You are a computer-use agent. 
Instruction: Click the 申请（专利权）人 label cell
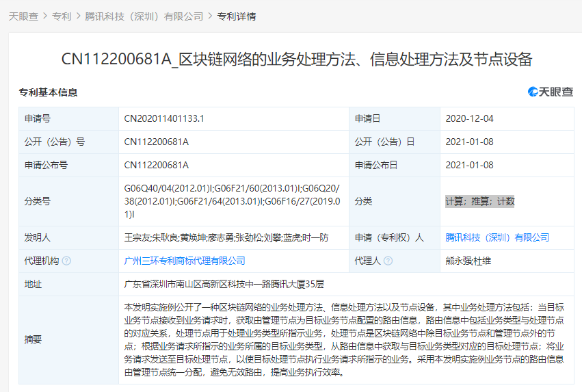[x=394, y=237]
